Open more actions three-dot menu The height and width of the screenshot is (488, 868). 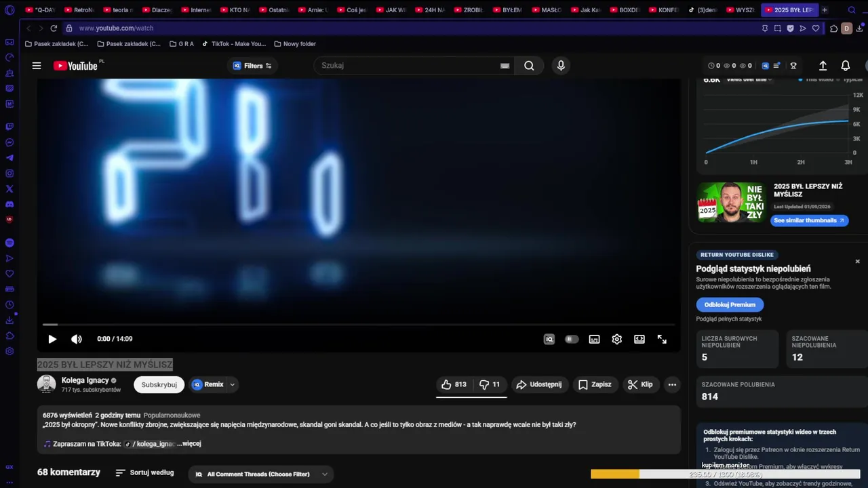(x=672, y=384)
